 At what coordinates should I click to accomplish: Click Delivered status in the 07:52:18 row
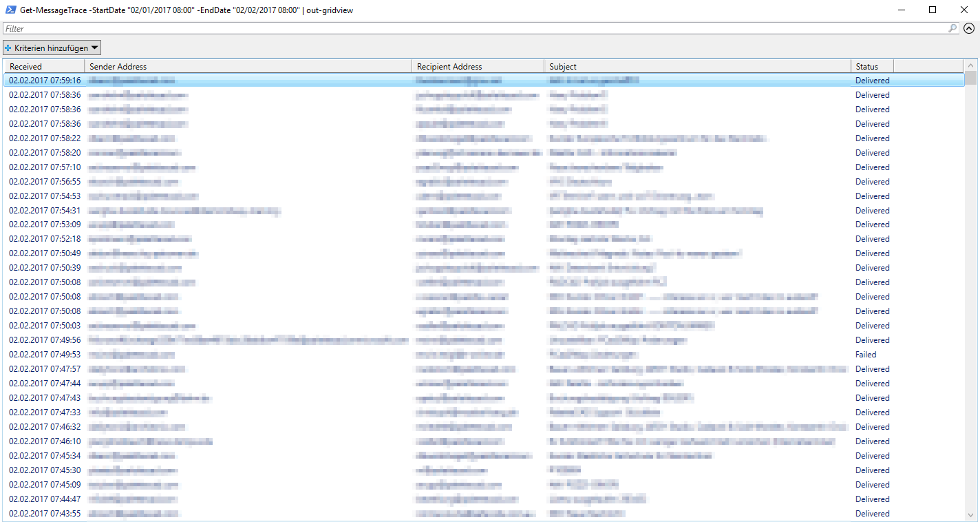coord(872,239)
